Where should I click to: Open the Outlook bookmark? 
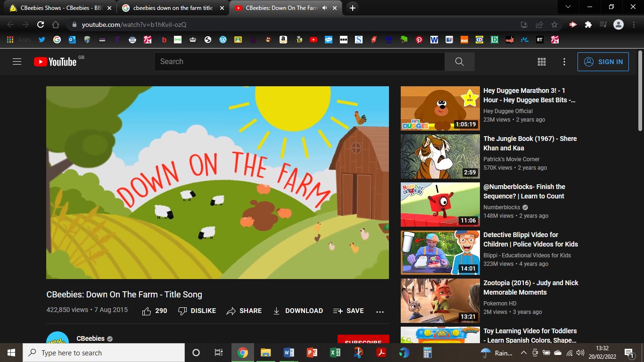(x=72, y=40)
